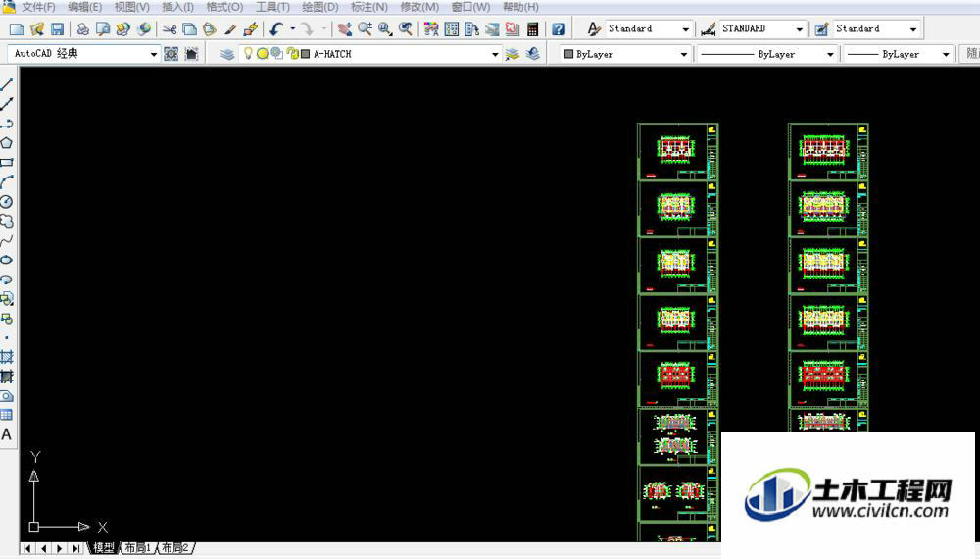
Task: Select the Ellipse tool
Action: (x=6, y=260)
